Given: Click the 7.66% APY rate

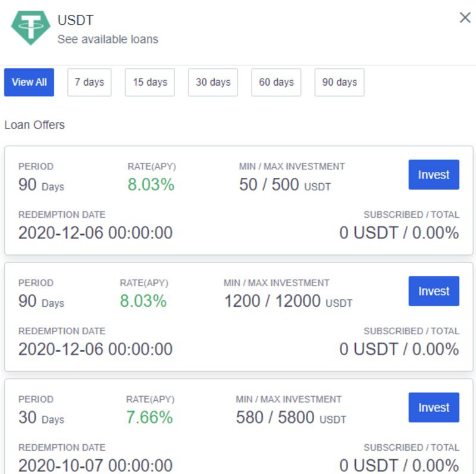Looking at the screenshot, I should tap(149, 418).
